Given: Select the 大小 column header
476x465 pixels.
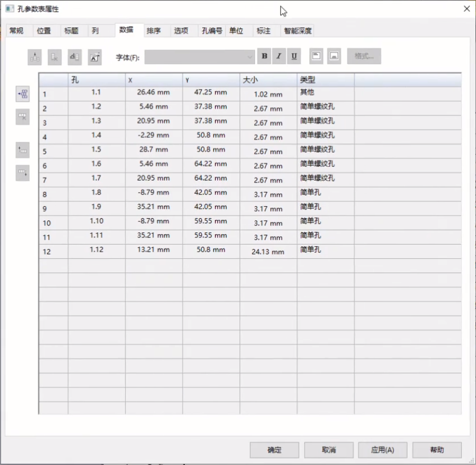Looking at the screenshot, I should coord(268,80).
